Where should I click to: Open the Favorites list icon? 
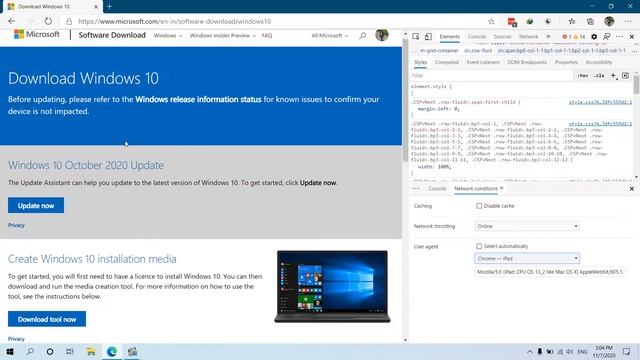coord(572,21)
